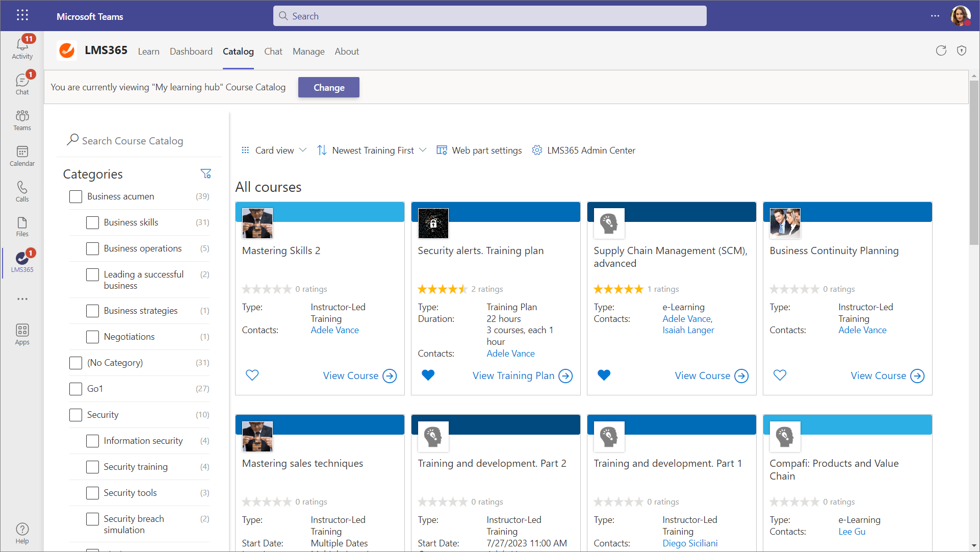Favorite the Mastering Skills 2 course heart
The image size is (980, 552).
(252, 375)
